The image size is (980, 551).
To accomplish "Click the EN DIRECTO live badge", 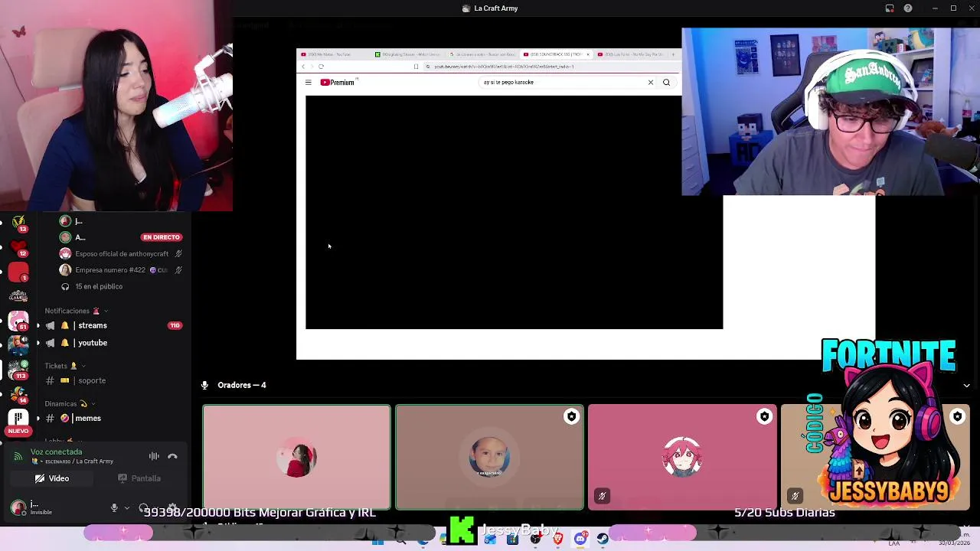I will pyautogui.click(x=162, y=237).
